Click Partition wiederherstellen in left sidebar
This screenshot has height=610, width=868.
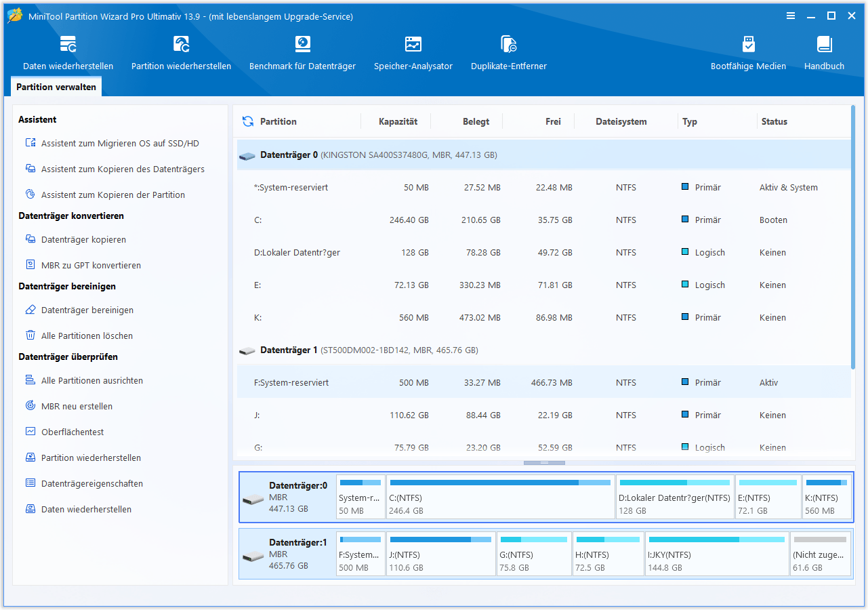pos(83,457)
